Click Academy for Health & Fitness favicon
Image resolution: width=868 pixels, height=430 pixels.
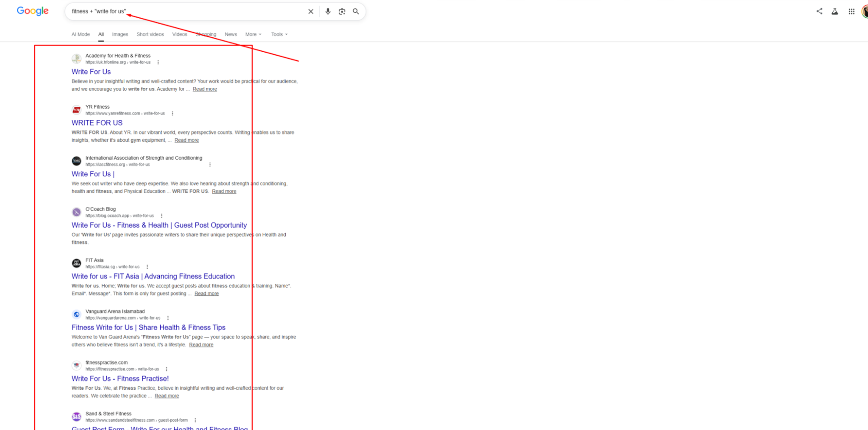(x=76, y=59)
